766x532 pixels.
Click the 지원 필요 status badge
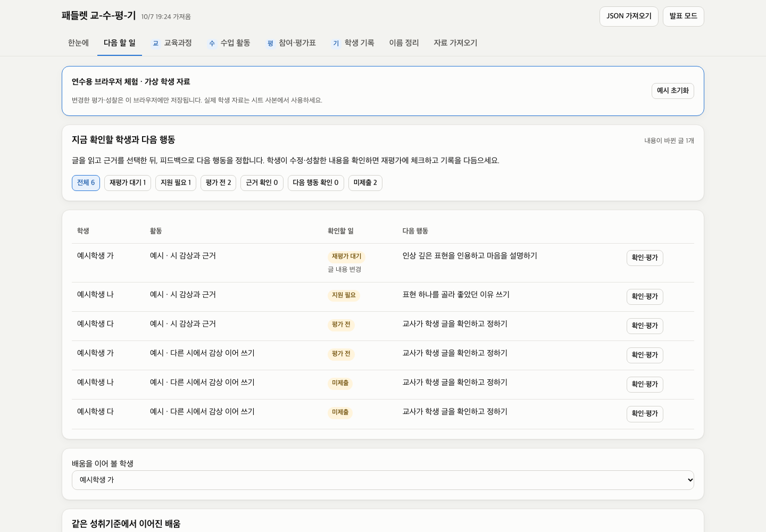(x=344, y=295)
